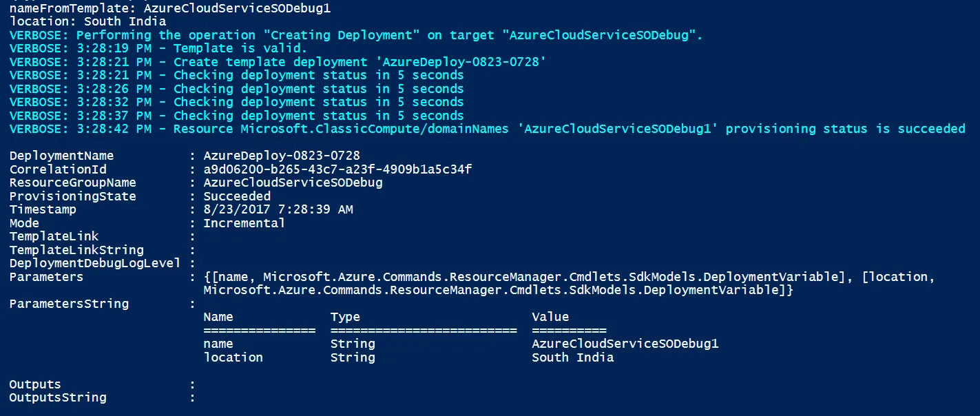
Task: Click the ResourceGroupName value AzureCloudServiceSODebug
Action: click(293, 183)
